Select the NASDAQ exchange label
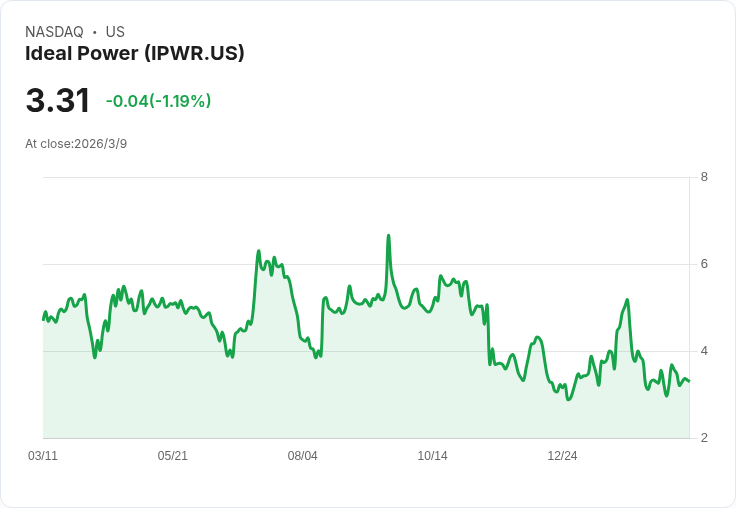Screen dimensions: 736x508 (x=54, y=32)
